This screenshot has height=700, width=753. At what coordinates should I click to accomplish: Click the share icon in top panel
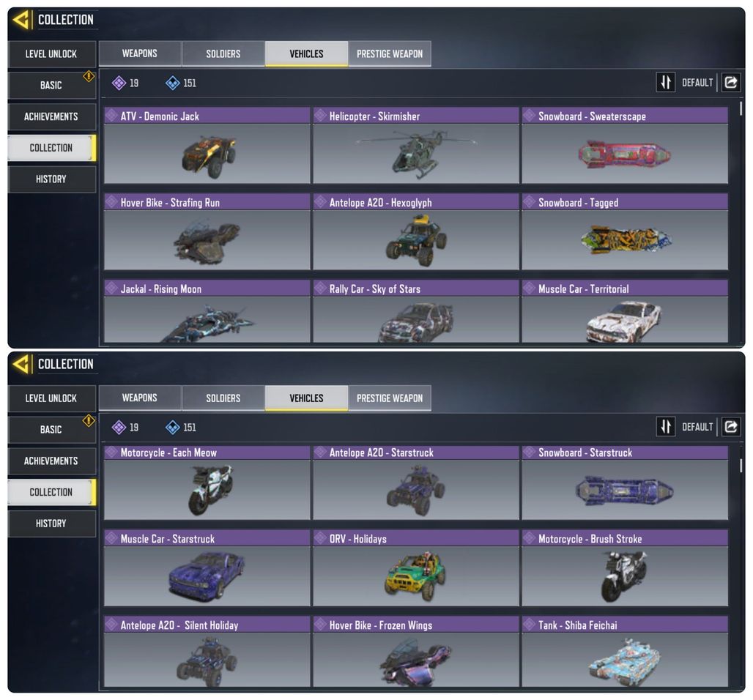(731, 83)
